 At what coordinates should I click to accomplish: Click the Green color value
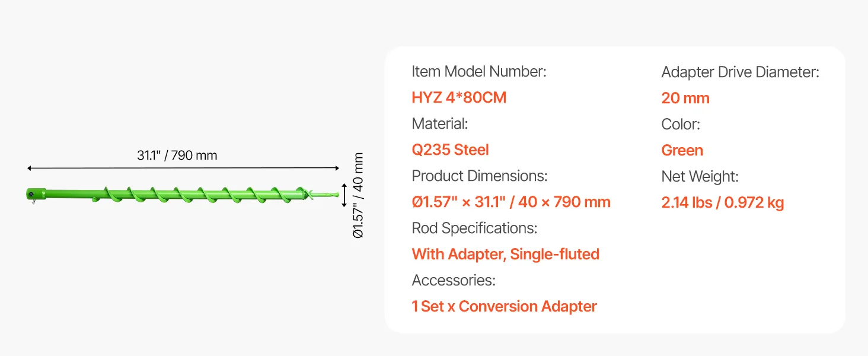(x=682, y=150)
